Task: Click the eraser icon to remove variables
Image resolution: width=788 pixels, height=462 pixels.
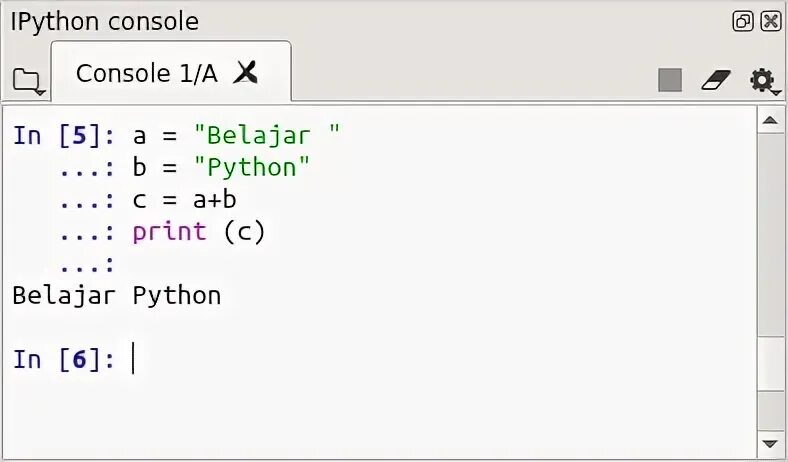Action: [x=716, y=80]
